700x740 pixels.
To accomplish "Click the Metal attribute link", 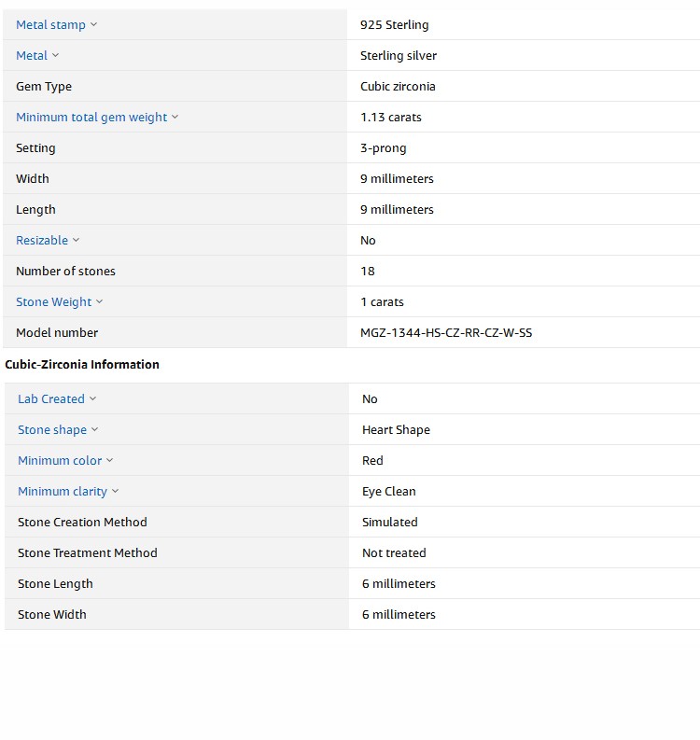I will 32,56.
